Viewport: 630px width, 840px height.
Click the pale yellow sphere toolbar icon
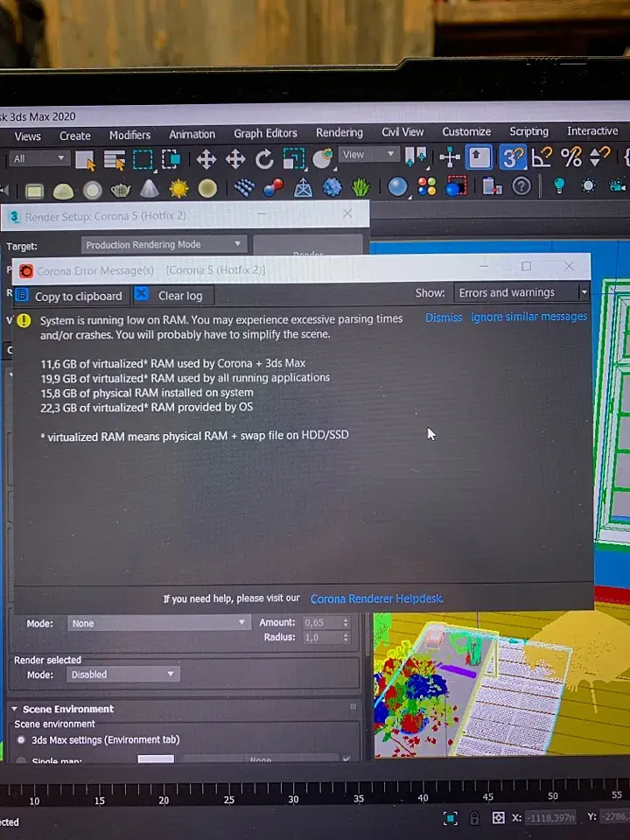tap(207, 188)
